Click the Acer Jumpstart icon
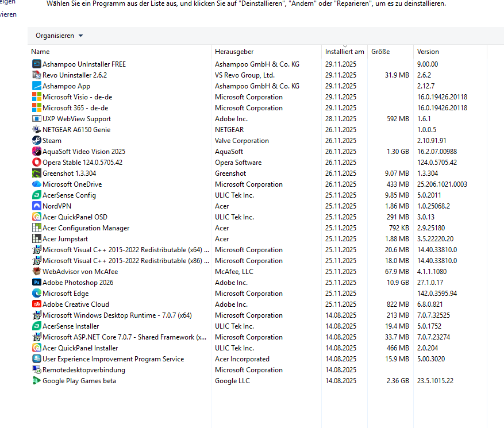 coord(37,239)
